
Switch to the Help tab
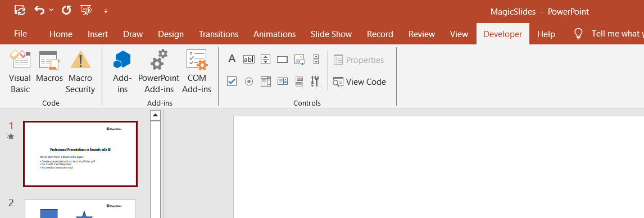pyautogui.click(x=546, y=34)
